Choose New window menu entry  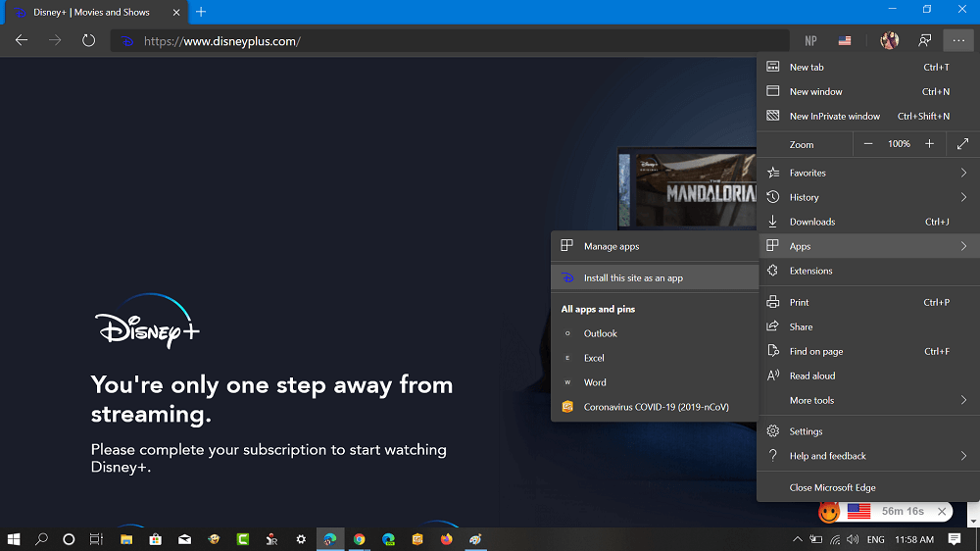[x=868, y=91]
